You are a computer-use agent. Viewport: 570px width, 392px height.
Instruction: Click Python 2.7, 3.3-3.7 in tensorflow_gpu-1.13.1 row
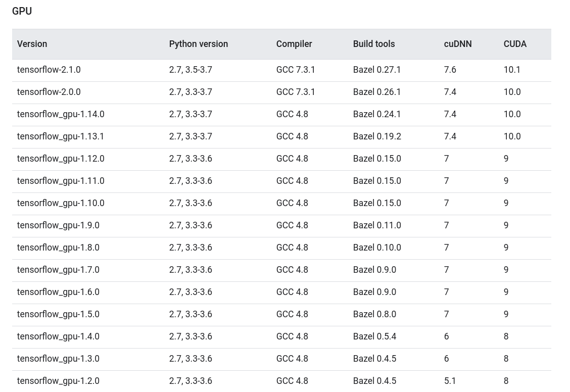(191, 136)
